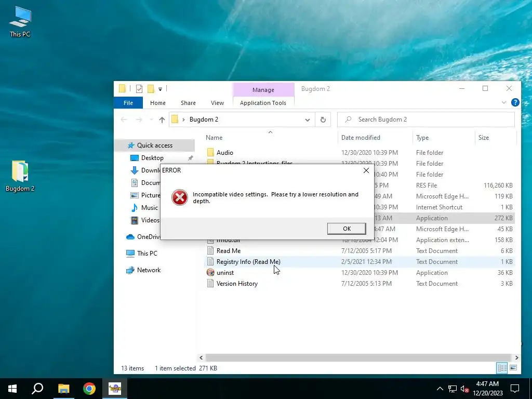Sort by Date modified column
532x399 pixels.
tap(361, 137)
